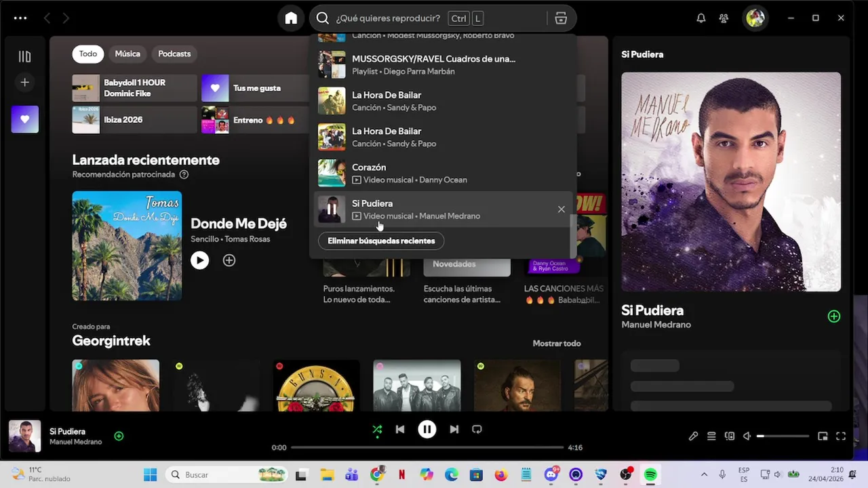Click the Spotify taskbar icon
868x488 pixels.
pos(650,474)
